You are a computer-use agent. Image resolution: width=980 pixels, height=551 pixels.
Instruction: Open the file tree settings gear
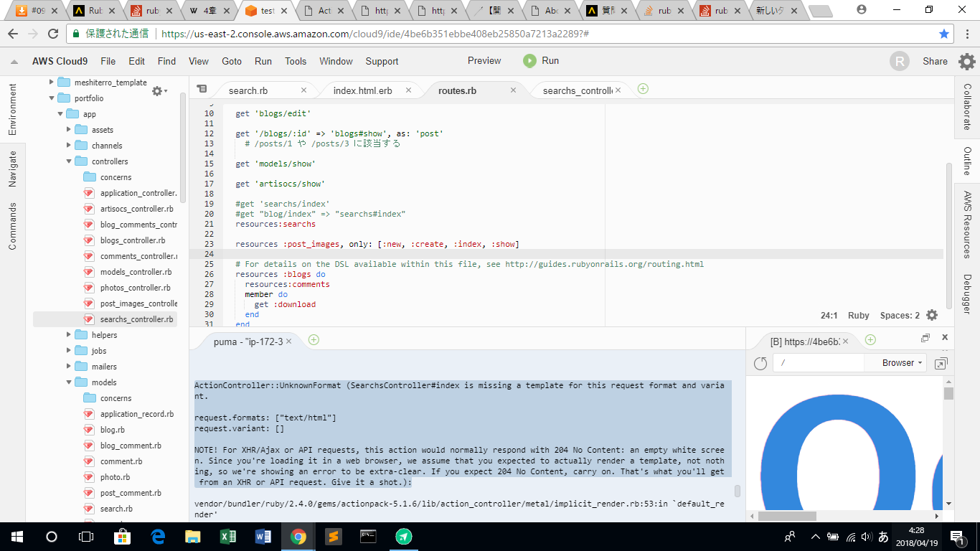click(x=159, y=91)
